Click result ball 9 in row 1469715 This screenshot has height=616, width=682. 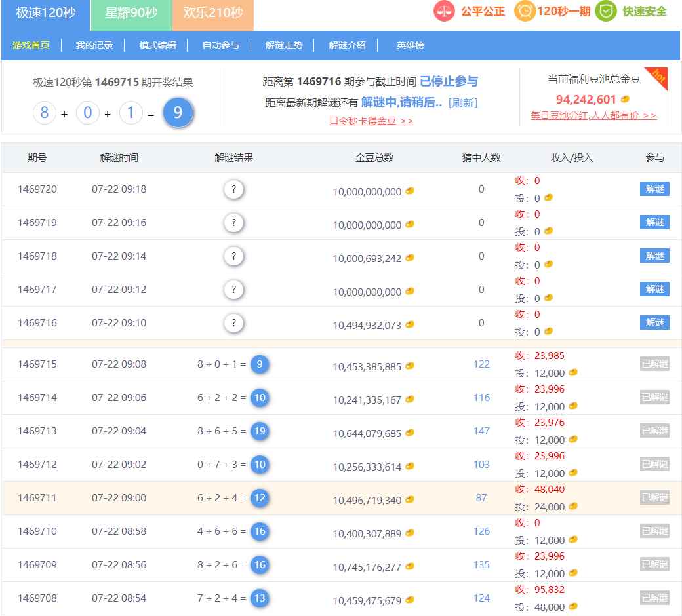pos(260,364)
